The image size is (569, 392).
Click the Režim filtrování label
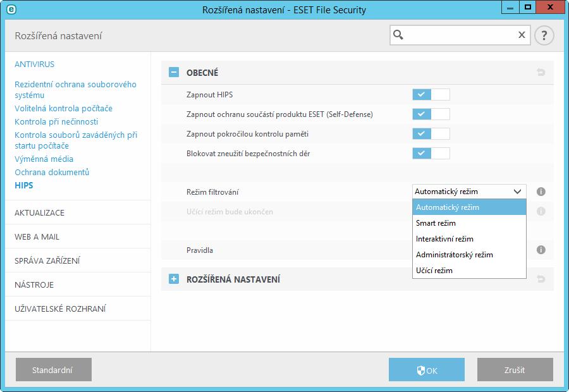coord(212,192)
